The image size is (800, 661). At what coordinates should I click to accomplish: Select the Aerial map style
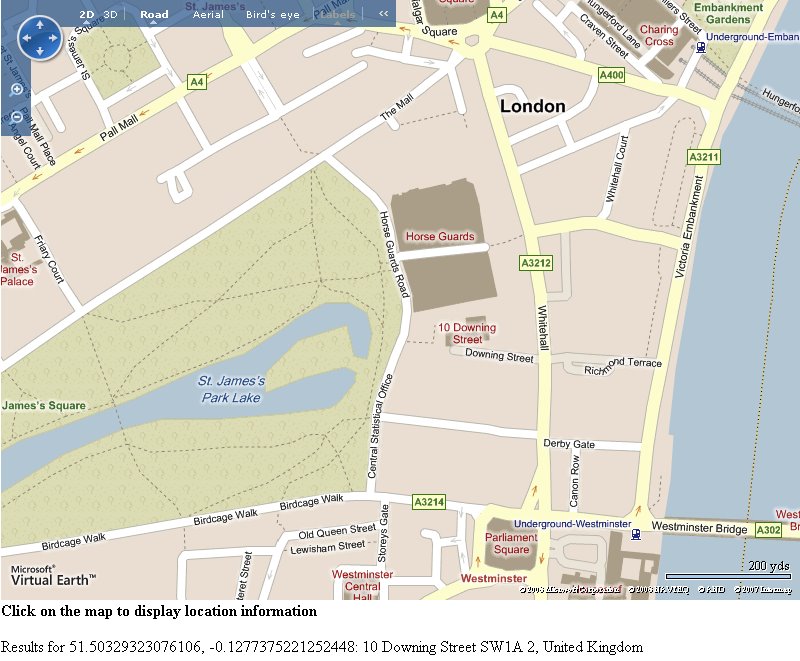point(208,14)
